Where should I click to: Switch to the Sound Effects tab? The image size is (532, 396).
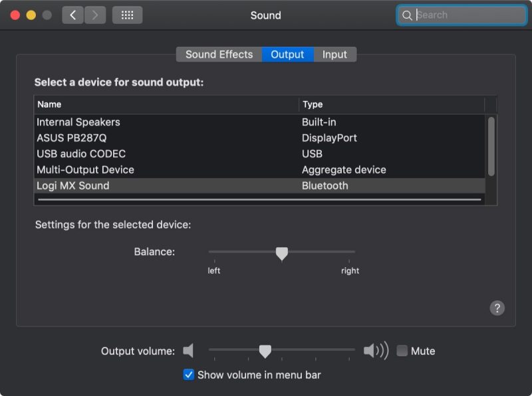click(219, 54)
